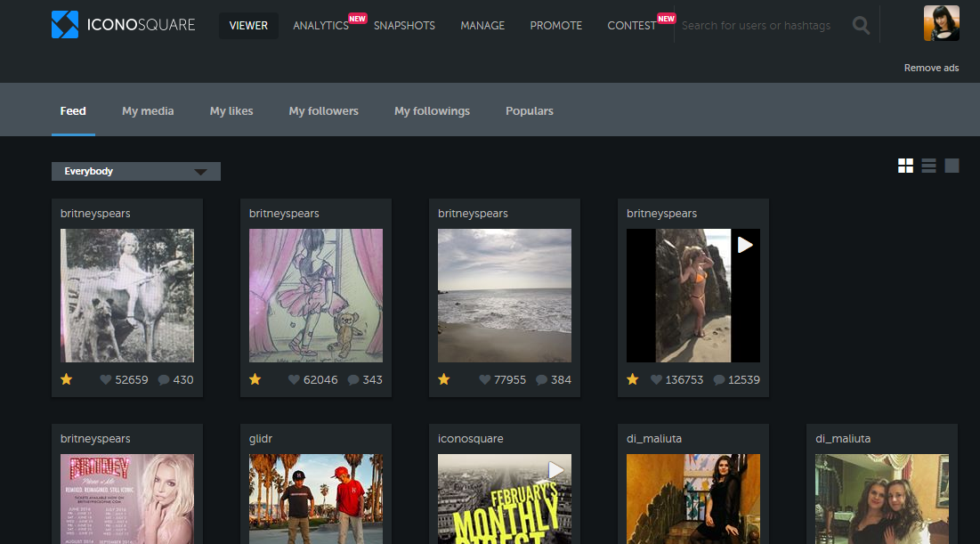Open the Manage menu

(482, 26)
